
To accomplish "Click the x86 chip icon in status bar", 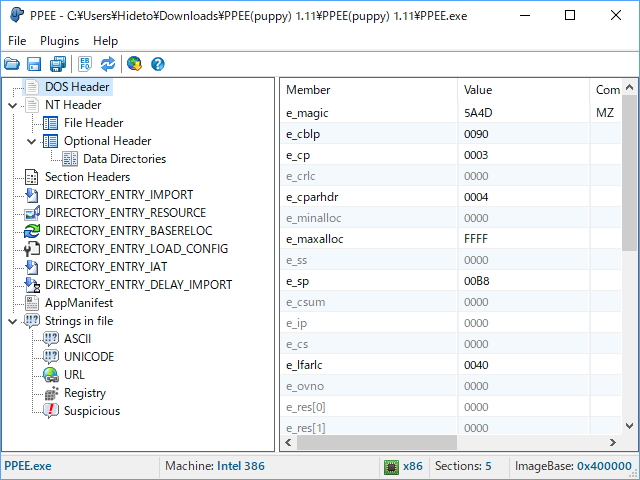I will point(391,467).
